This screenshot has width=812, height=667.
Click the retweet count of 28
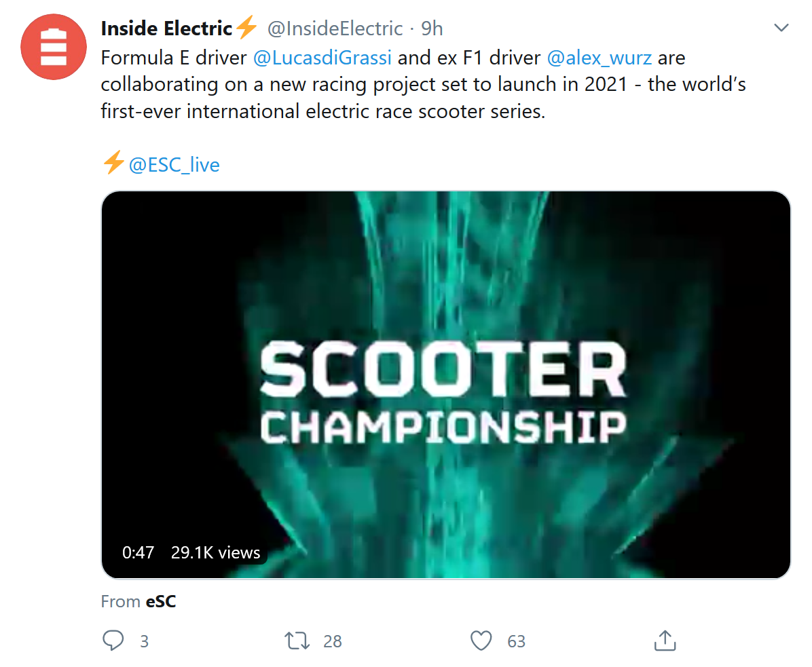[333, 641]
